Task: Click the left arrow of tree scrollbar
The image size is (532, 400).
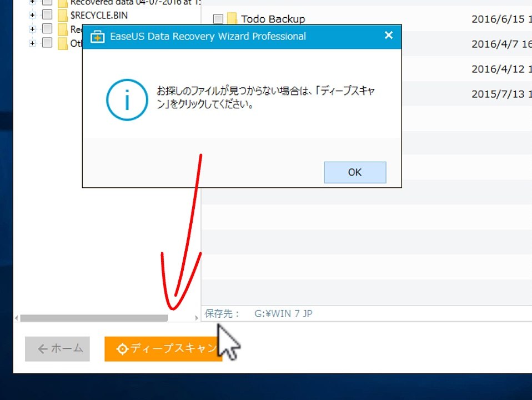Action: [16, 318]
